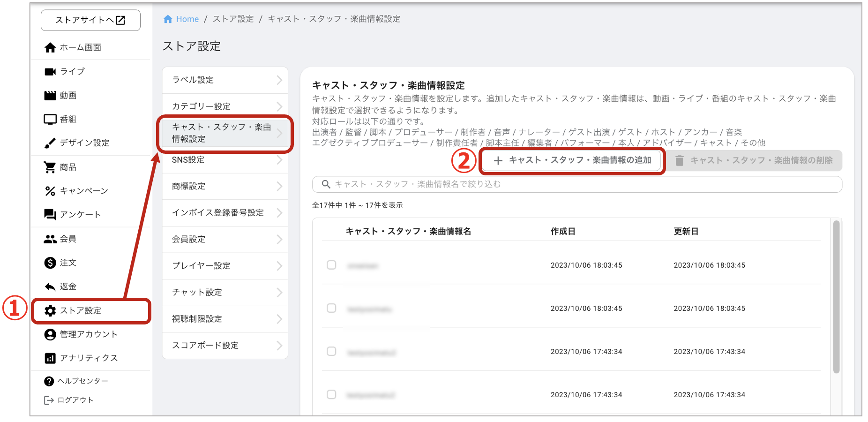The height and width of the screenshot is (422, 868).
Task: Expand 視聴制限設定 chevron arrow
Action: (279, 319)
